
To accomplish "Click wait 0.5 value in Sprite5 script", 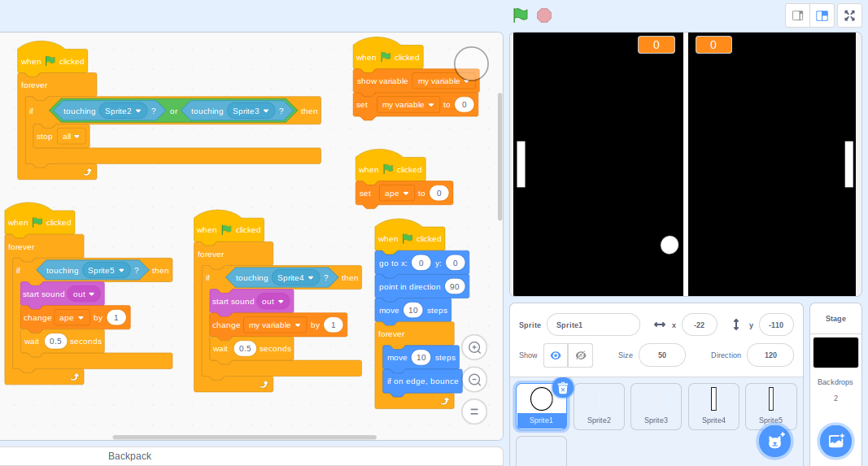I will tap(55, 342).
